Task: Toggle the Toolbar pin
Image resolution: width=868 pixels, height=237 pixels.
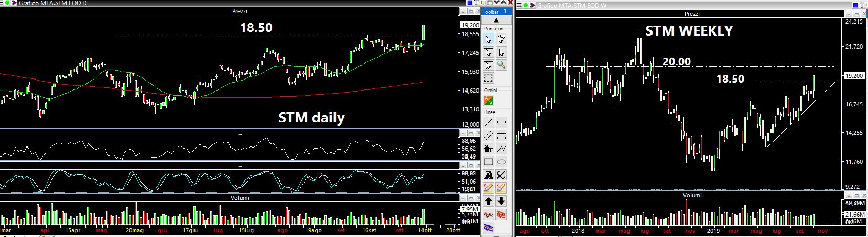Action: tap(505, 12)
